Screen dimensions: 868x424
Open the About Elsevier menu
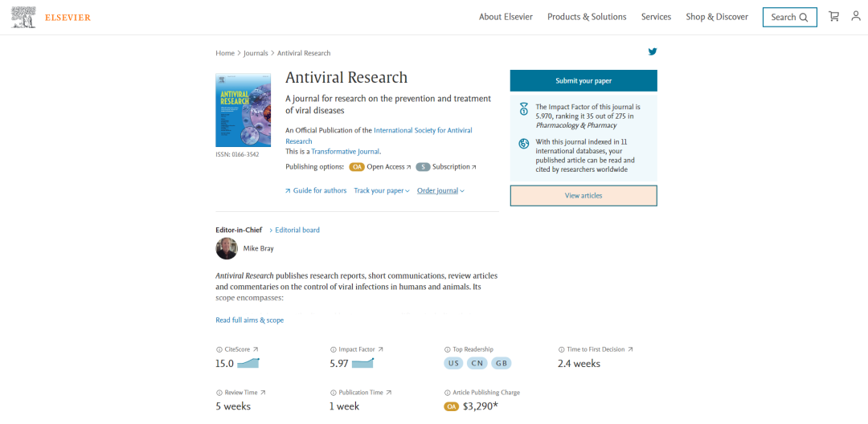pyautogui.click(x=506, y=17)
